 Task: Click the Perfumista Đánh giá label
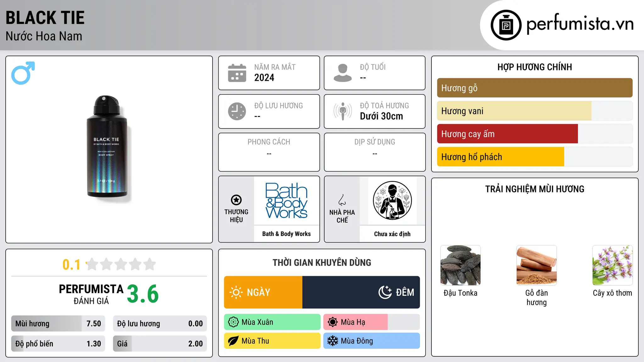point(91,294)
